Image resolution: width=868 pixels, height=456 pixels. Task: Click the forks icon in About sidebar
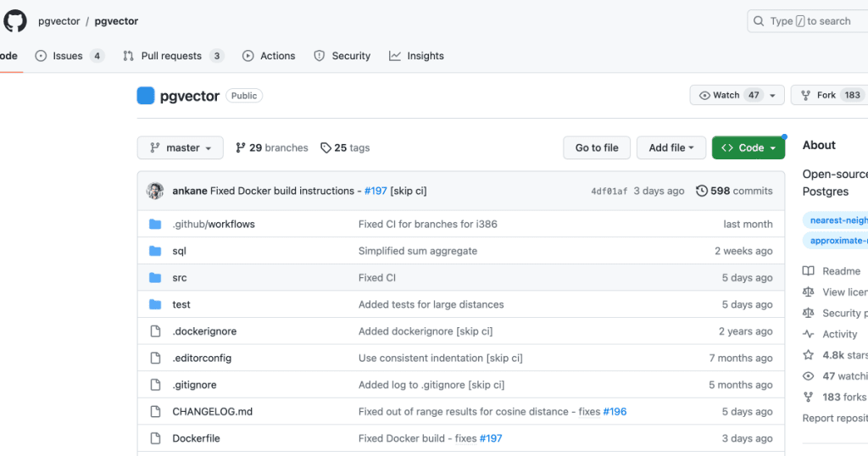pos(808,398)
